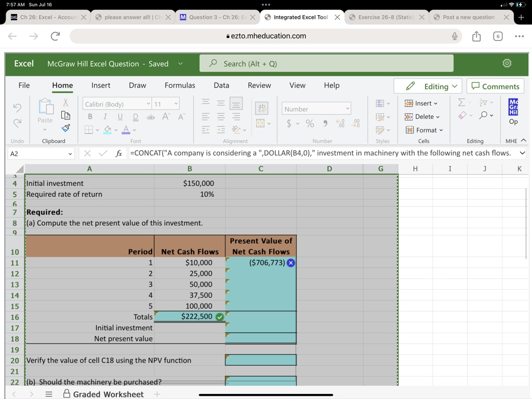Open the Format cells dropdown
The width and height of the screenshot is (532, 399).
pos(424,130)
